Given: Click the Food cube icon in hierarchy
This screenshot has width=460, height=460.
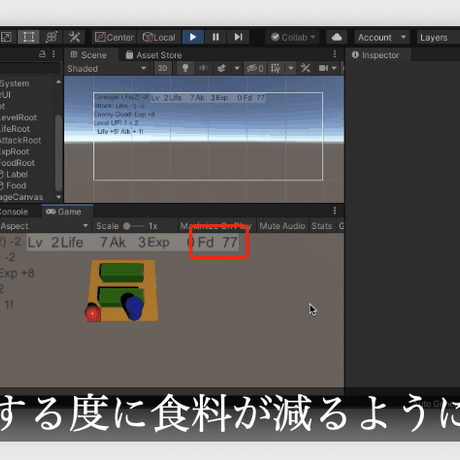Looking at the screenshot, I should [x=1, y=186].
